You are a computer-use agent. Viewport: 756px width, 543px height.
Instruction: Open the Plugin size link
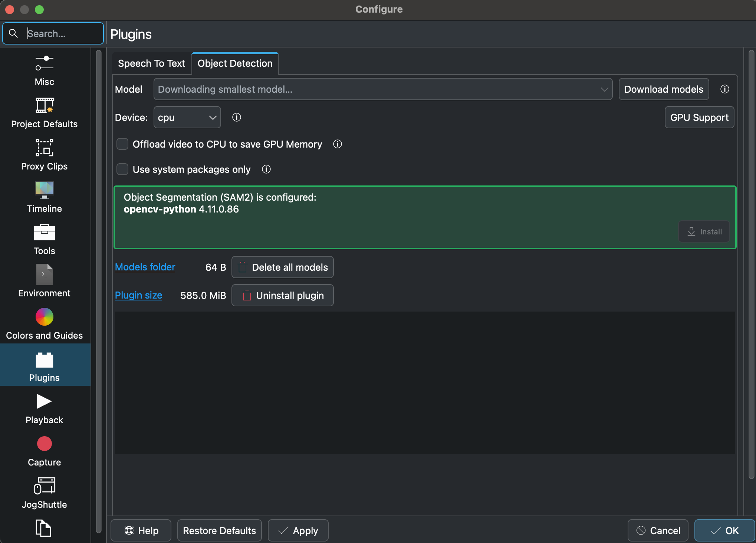coord(138,295)
